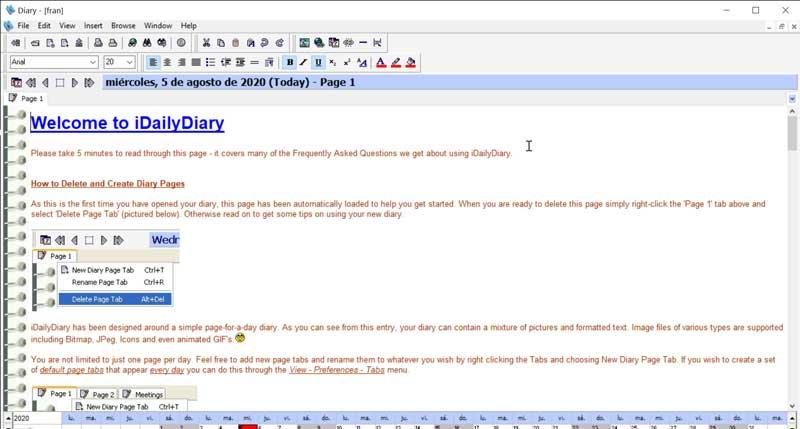Screen dimensions: 800x429
Task: Click the superscript icon
Action: click(347, 62)
